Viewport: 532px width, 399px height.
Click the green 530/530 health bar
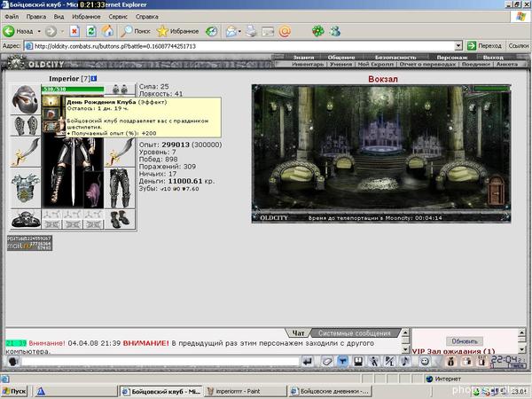pyautogui.click(x=73, y=90)
